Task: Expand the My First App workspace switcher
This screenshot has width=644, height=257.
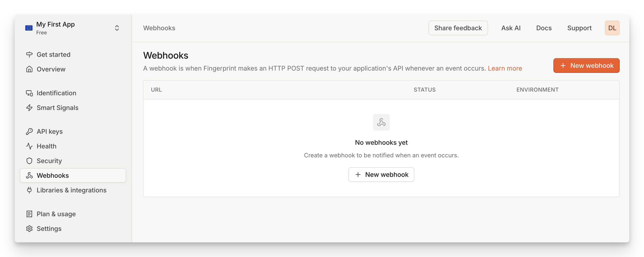Action: click(x=117, y=28)
